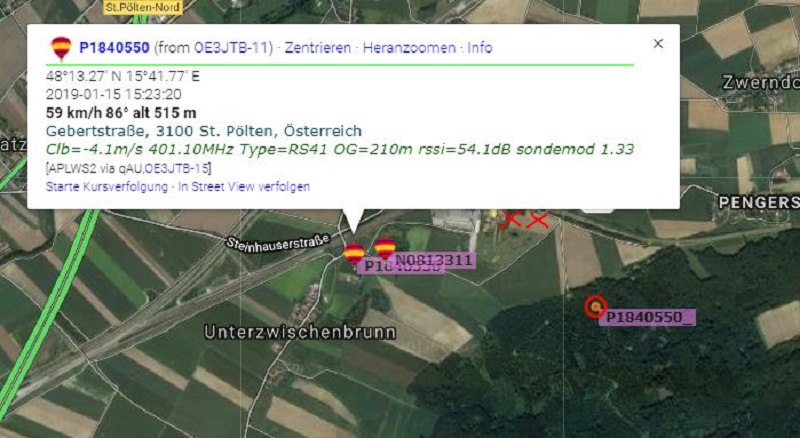
Task: Click Zentrieren to center map
Action: tap(318, 48)
